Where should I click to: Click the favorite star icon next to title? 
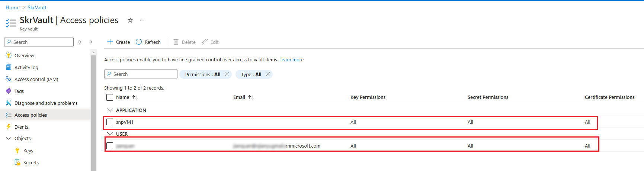click(x=130, y=20)
